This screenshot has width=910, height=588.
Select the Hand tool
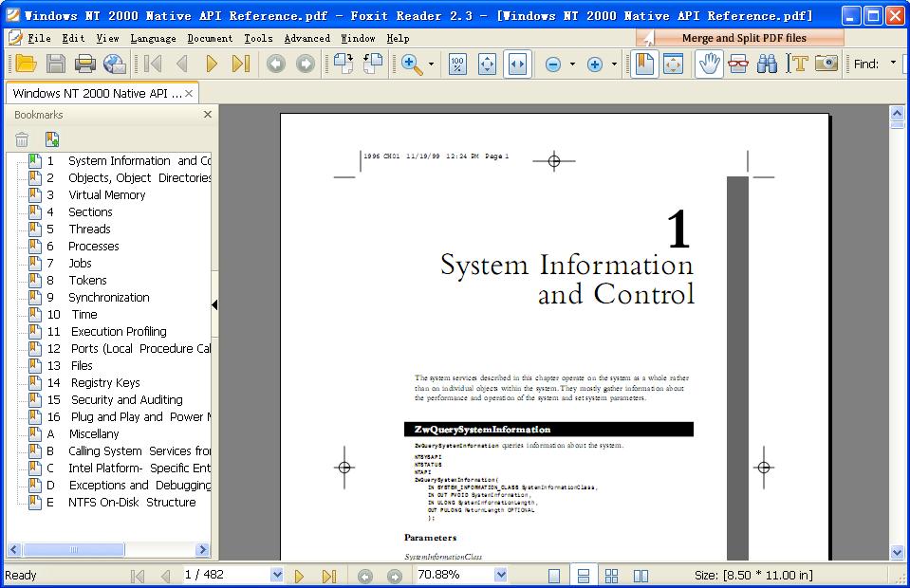click(709, 64)
